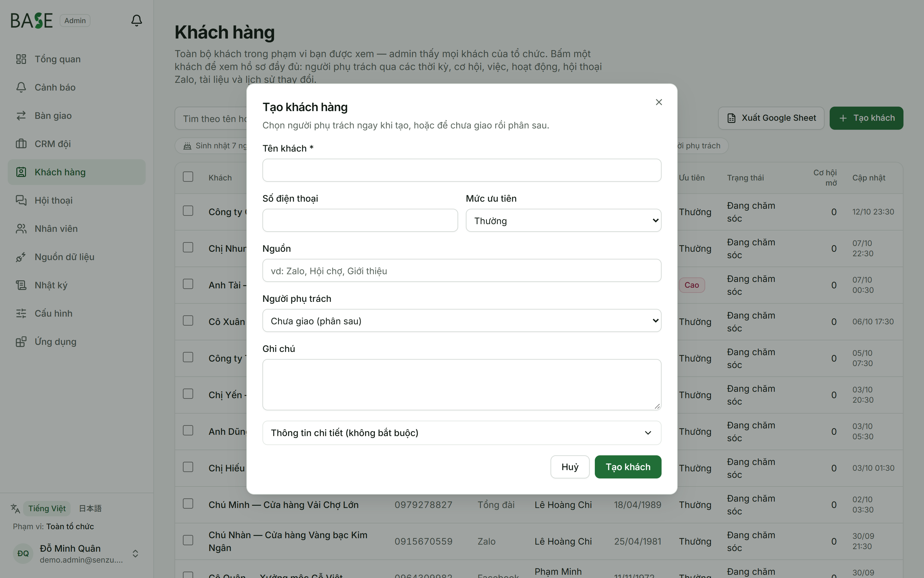
Task: Check the Cô Xuân row checkbox
Action: 188,321
